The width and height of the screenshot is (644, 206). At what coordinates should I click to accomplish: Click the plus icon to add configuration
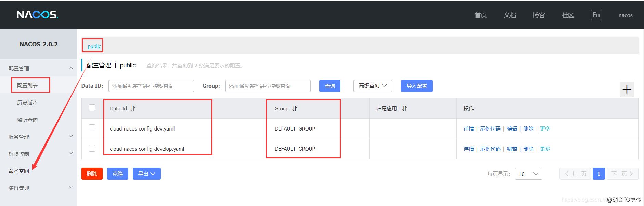click(x=627, y=90)
